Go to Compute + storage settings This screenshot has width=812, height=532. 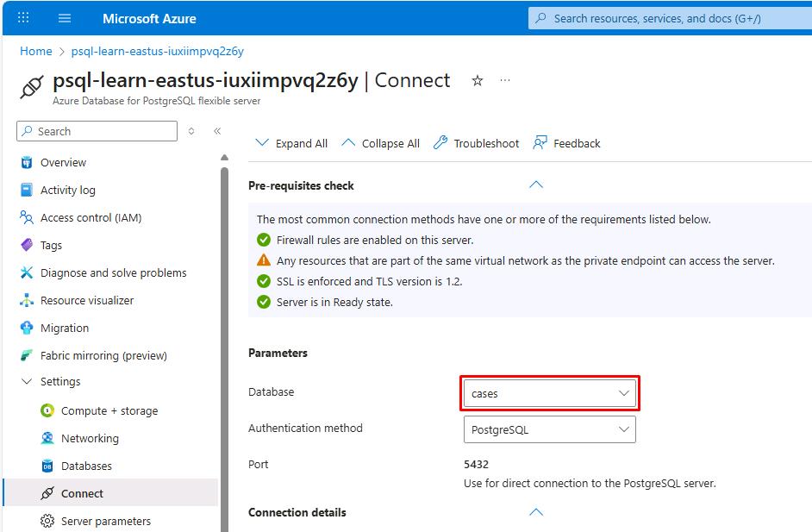(x=109, y=410)
